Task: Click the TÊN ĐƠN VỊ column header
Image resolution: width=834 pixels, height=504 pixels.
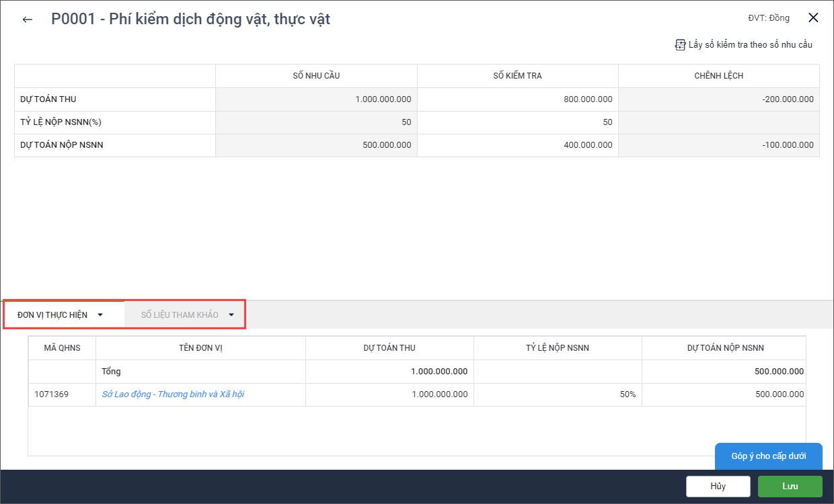Action: [200, 348]
